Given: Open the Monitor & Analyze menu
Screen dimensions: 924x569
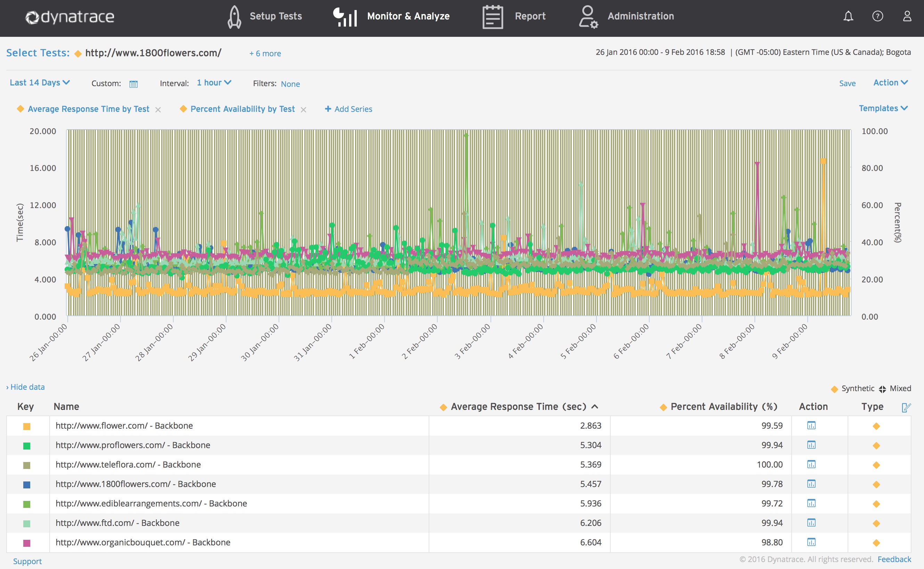Looking at the screenshot, I should 408,16.
